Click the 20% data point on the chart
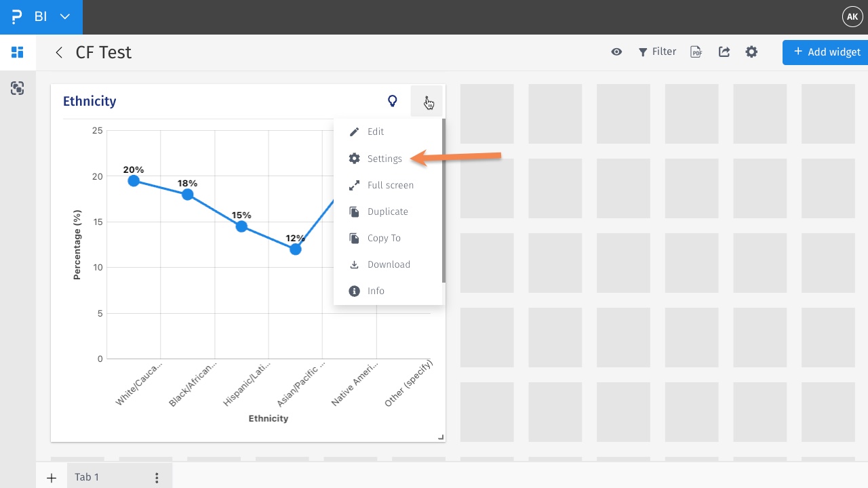Viewport: 868px width, 488px height. (134, 181)
